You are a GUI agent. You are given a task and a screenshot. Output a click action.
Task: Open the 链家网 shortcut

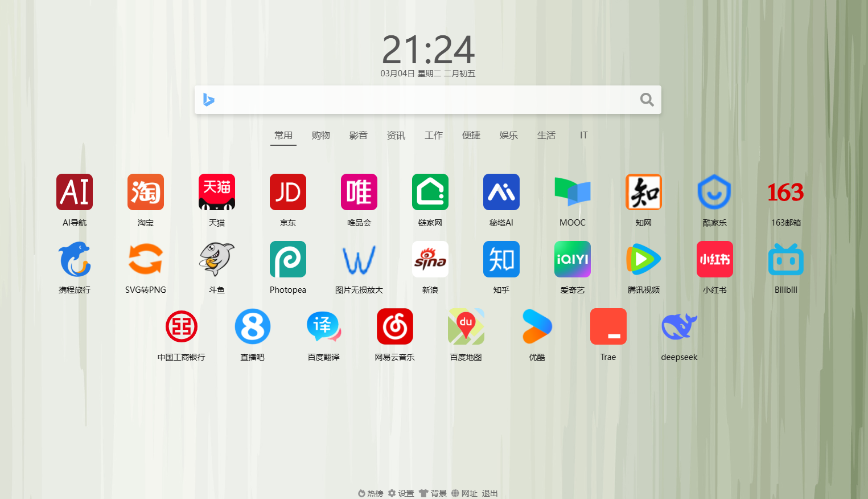pos(430,192)
